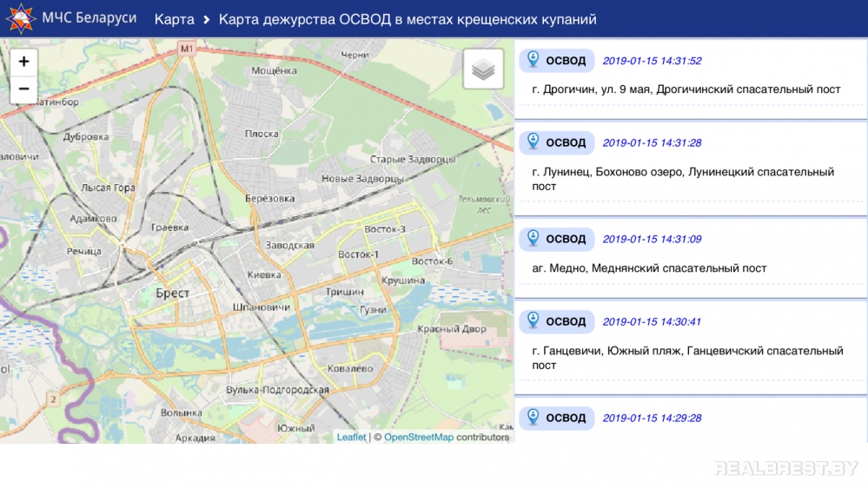
Task: Click ОСВОД marker icon for Лунинец entry
Action: click(x=533, y=142)
